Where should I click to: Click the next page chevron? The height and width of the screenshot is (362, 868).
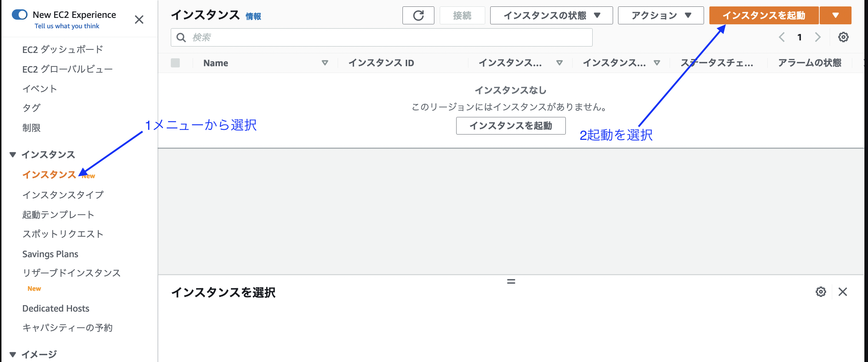[x=818, y=37]
